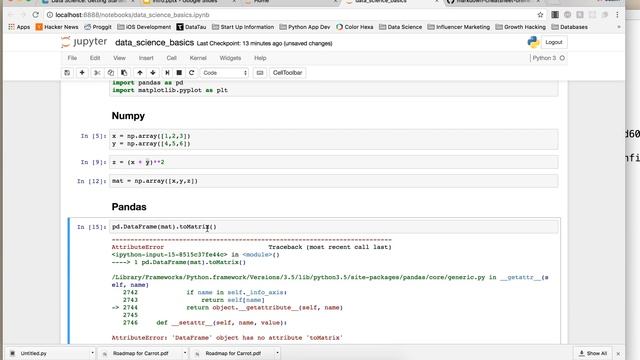
Task: Save notebook with the floppy disk icon
Action: (x=67, y=73)
